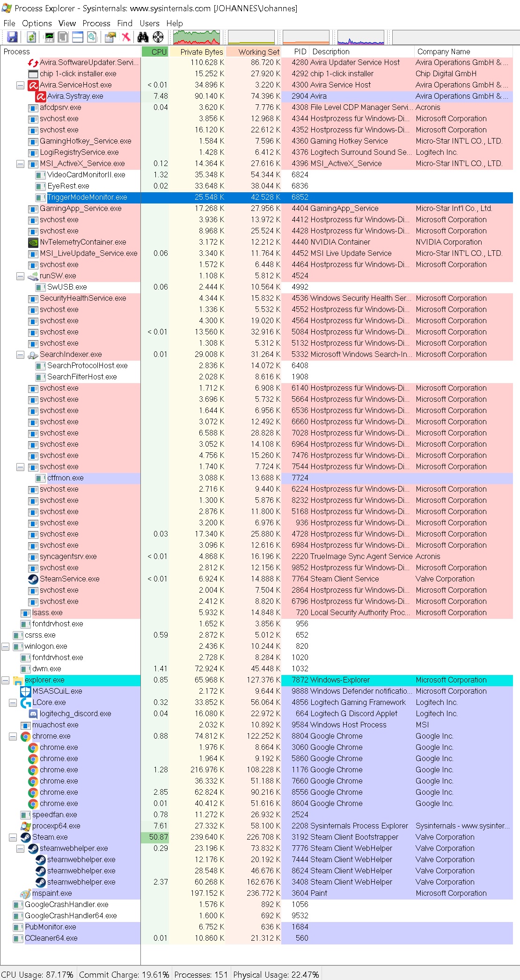Open the Options menu

coord(37,23)
